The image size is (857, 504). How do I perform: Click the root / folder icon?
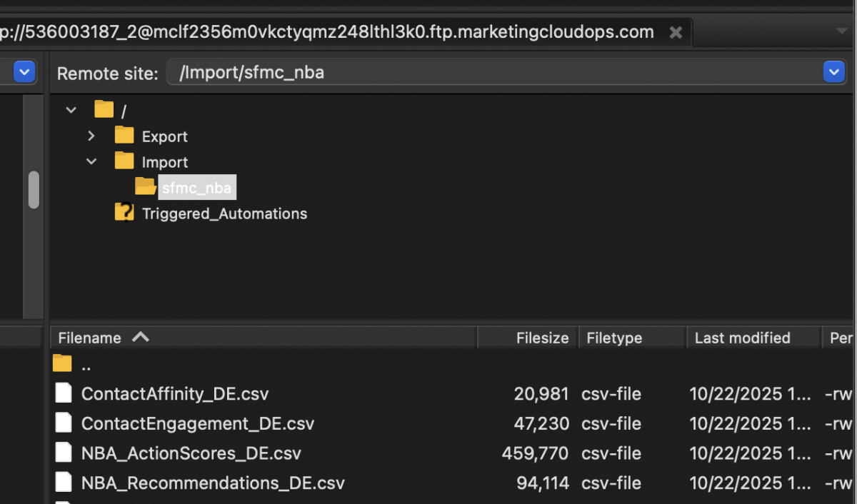pyautogui.click(x=103, y=109)
